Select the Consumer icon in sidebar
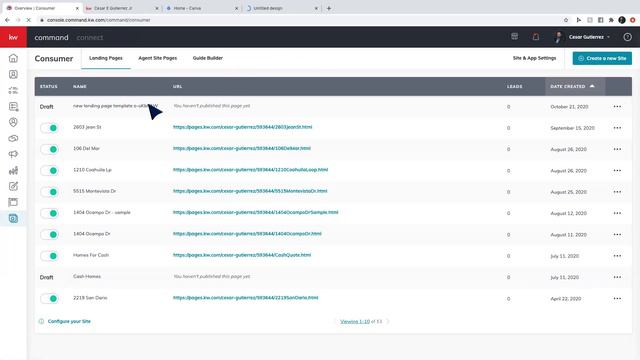640x360 pixels. (x=13, y=218)
